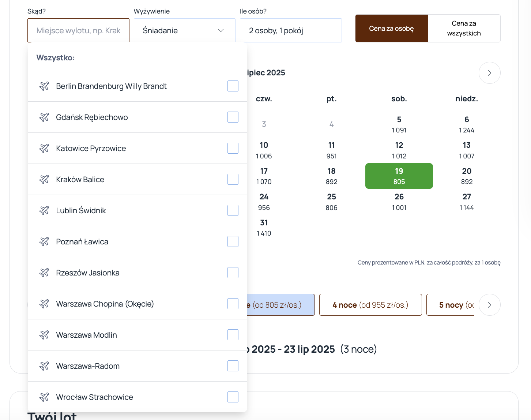Click the airplane icon beside Kraków Balice
This screenshot has width=531, height=420.
point(44,179)
